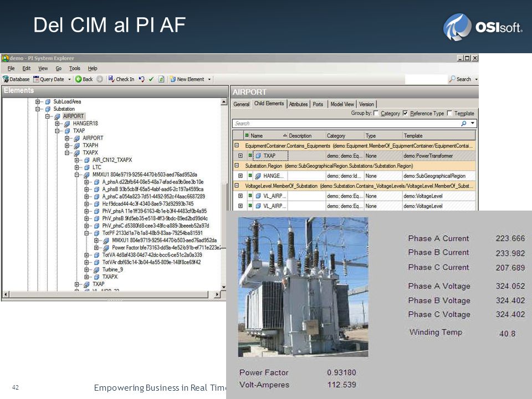The image size is (532, 399).
Task: Open the Tools menu
Action: tap(75, 68)
